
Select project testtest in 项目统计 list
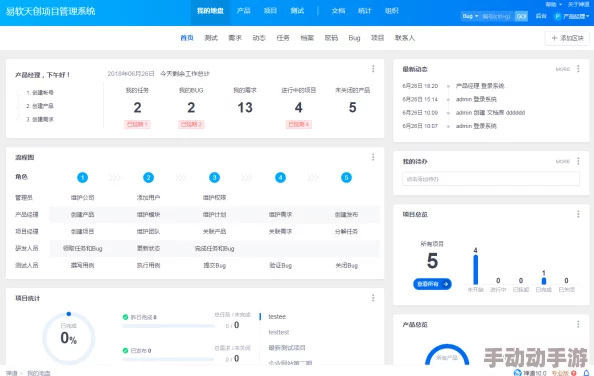pos(279,332)
